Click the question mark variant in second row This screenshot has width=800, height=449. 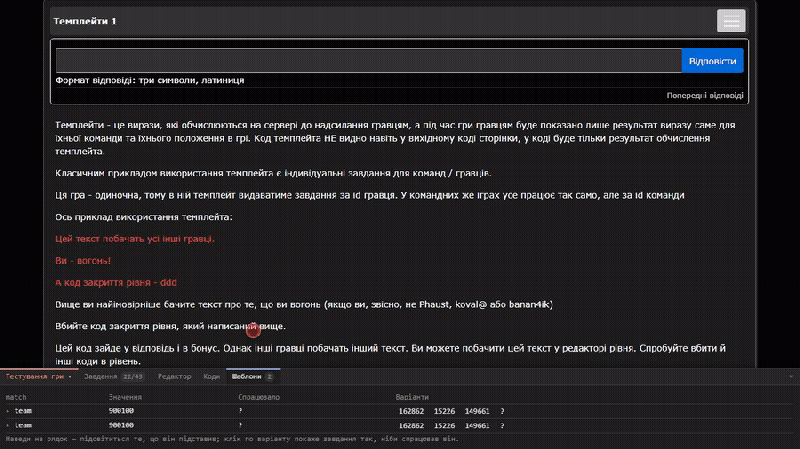tap(503, 425)
